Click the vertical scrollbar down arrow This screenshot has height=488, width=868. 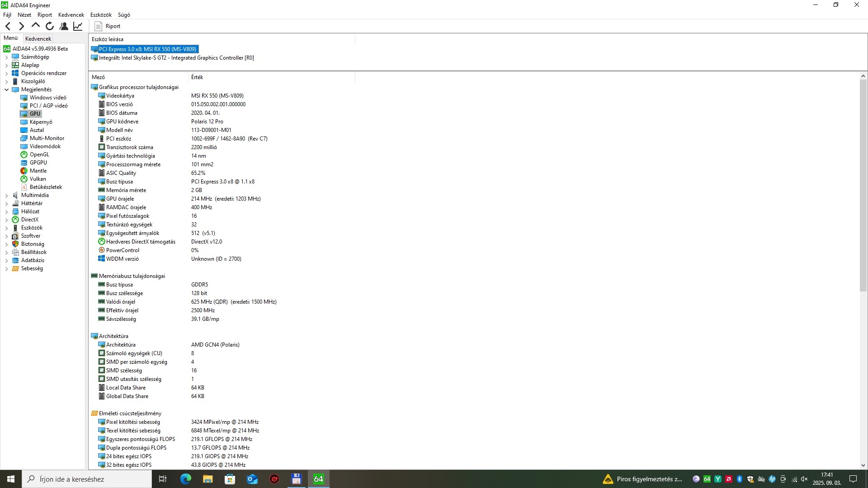[863, 465]
